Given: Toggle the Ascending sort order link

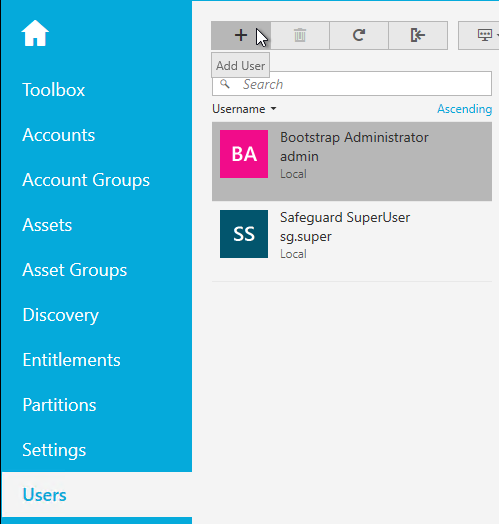Looking at the screenshot, I should [464, 109].
